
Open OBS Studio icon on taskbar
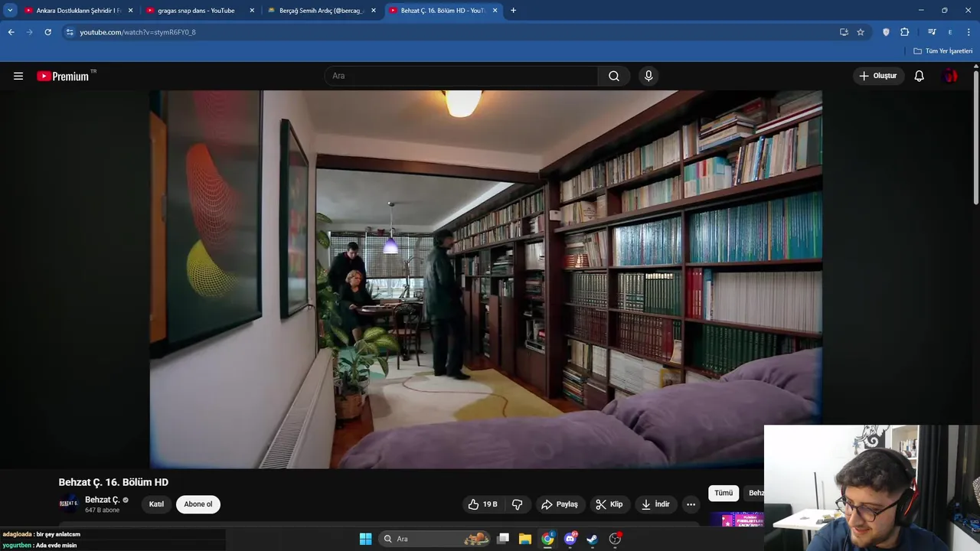(x=615, y=539)
